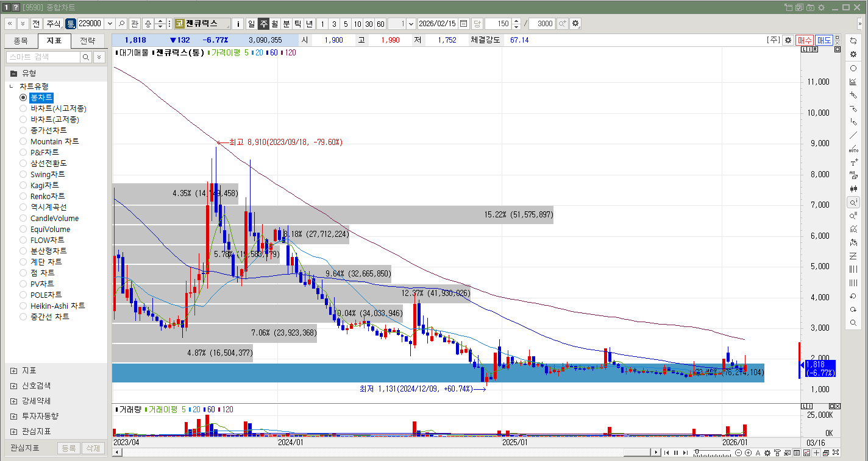Click the crosshair plus icon in bottom toolbar
This screenshot has width=868, height=461.
click(816, 453)
